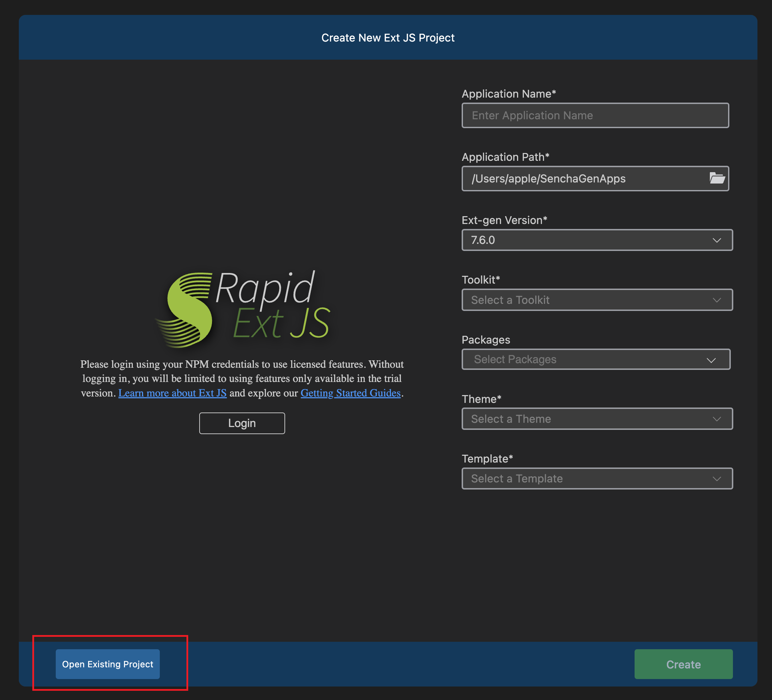Click the Create New Ext JS Project title
772x700 pixels.
(387, 38)
